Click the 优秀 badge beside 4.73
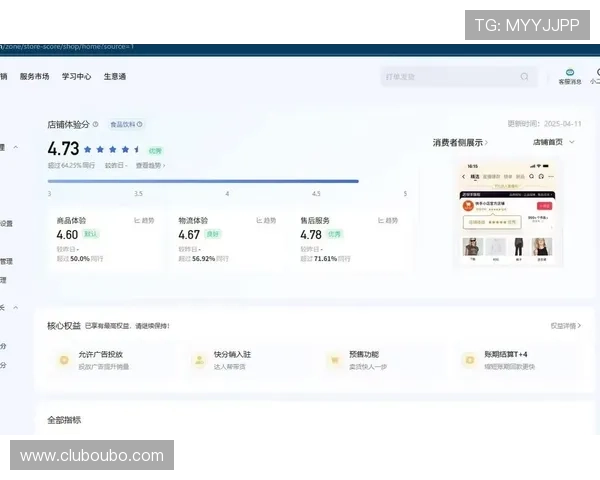Screen dimensions: 600x480 click(x=155, y=151)
